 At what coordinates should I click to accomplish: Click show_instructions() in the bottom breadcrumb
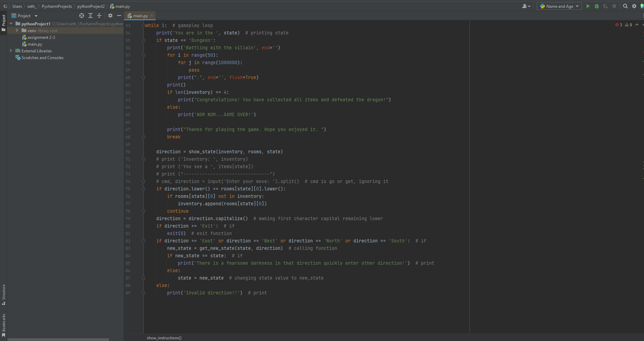coord(164,338)
